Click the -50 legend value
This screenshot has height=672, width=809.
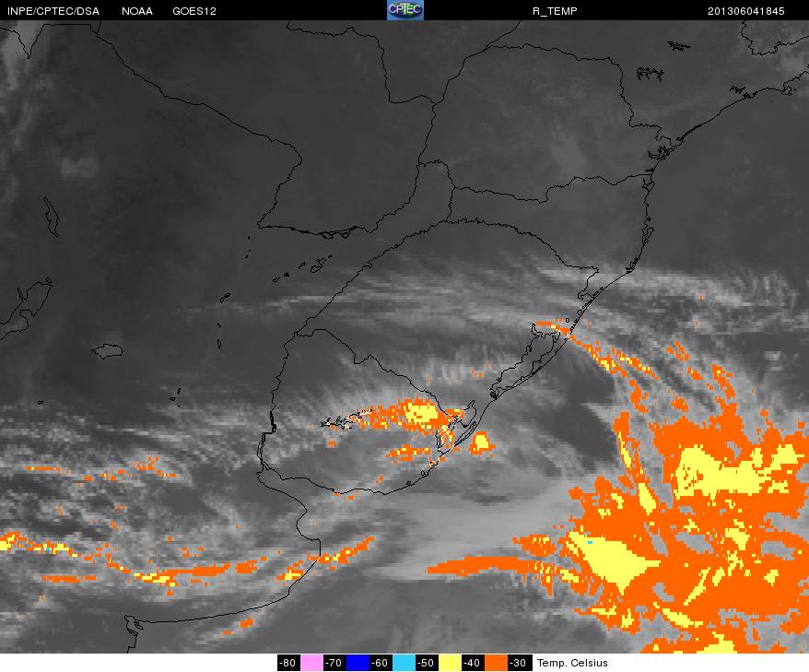pyautogui.click(x=428, y=663)
